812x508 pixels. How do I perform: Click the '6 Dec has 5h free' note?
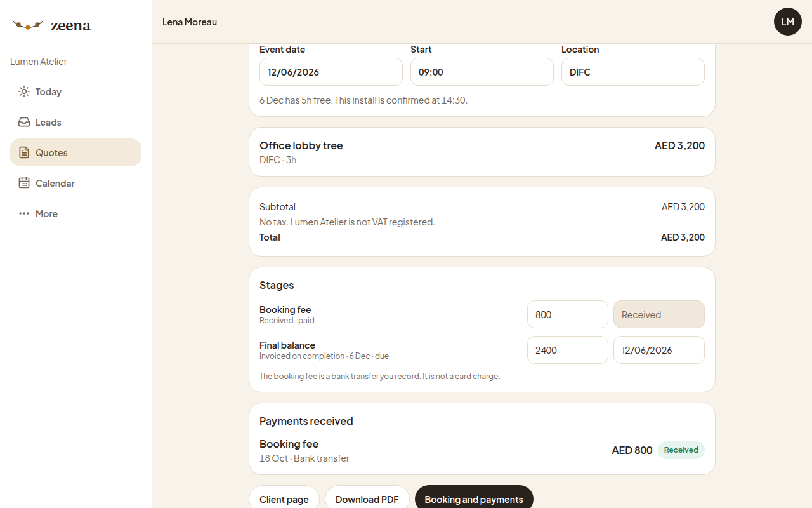pos(363,100)
